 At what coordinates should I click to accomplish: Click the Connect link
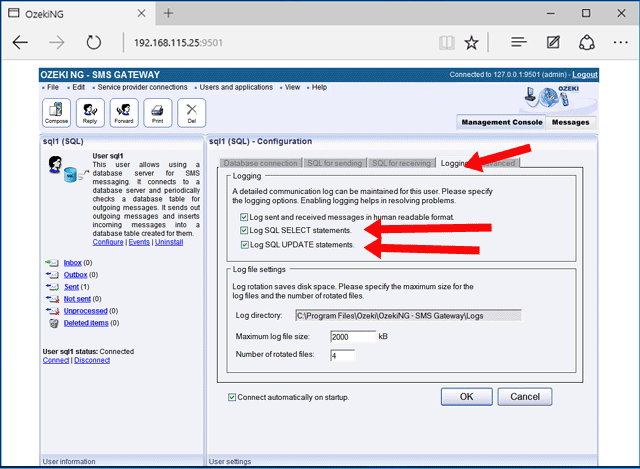pos(56,360)
